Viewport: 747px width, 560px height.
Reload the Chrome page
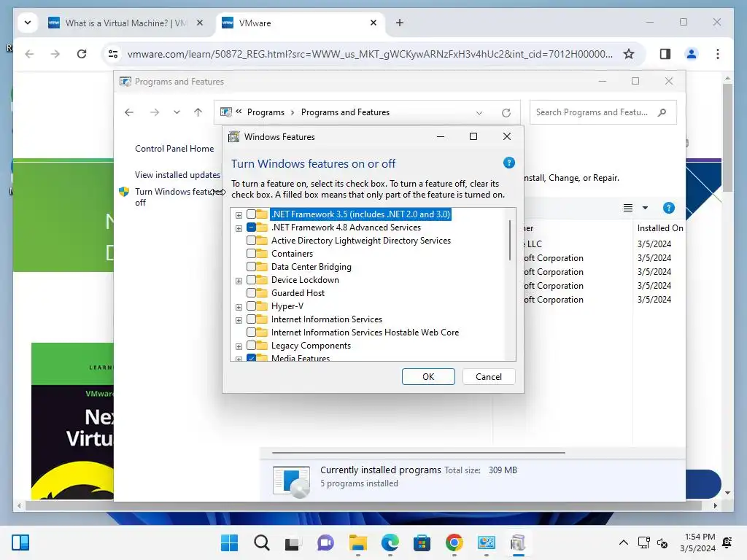[x=82, y=54]
